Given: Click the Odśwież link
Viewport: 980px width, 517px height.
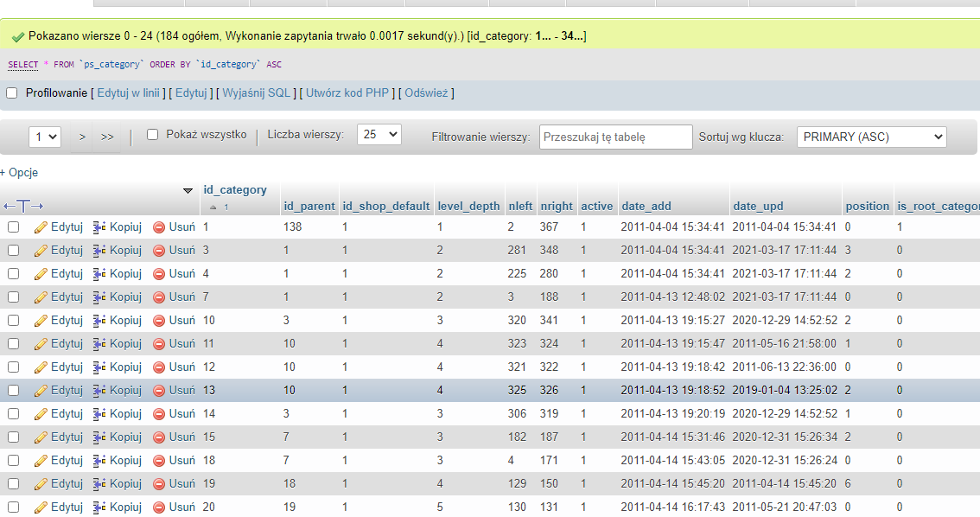Looking at the screenshot, I should (426, 93).
